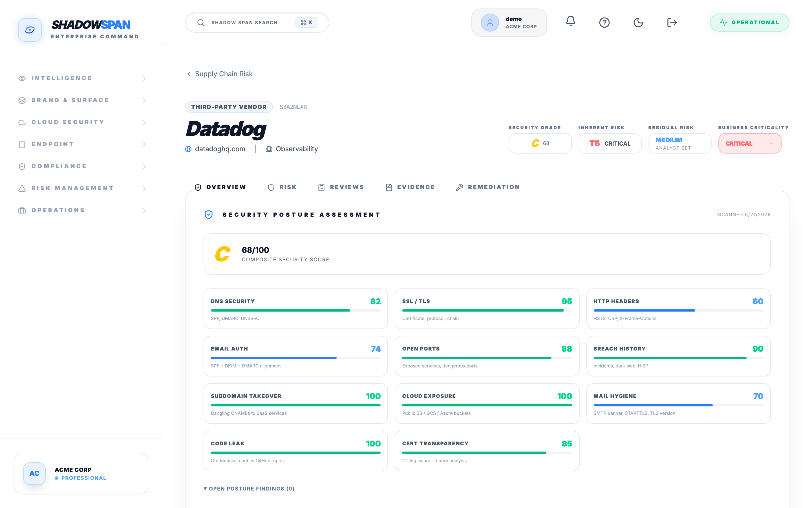Click the building icon beside Observability

coord(269,149)
